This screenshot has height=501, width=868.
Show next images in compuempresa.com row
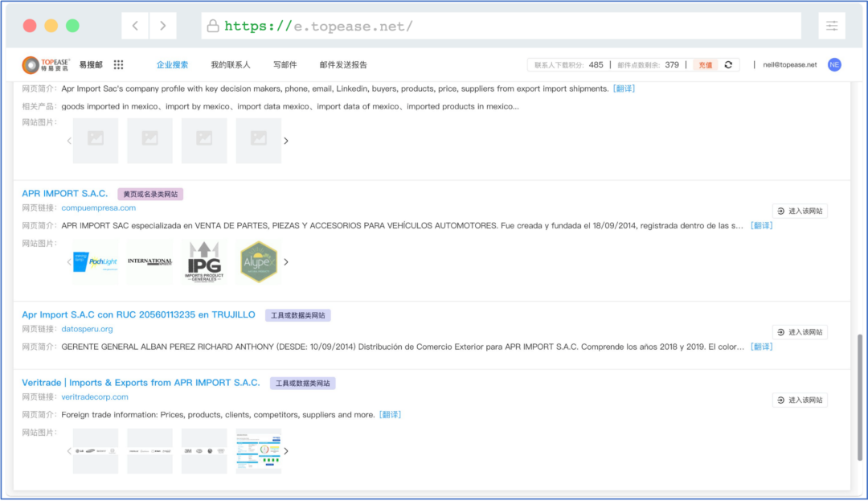pos(286,262)
